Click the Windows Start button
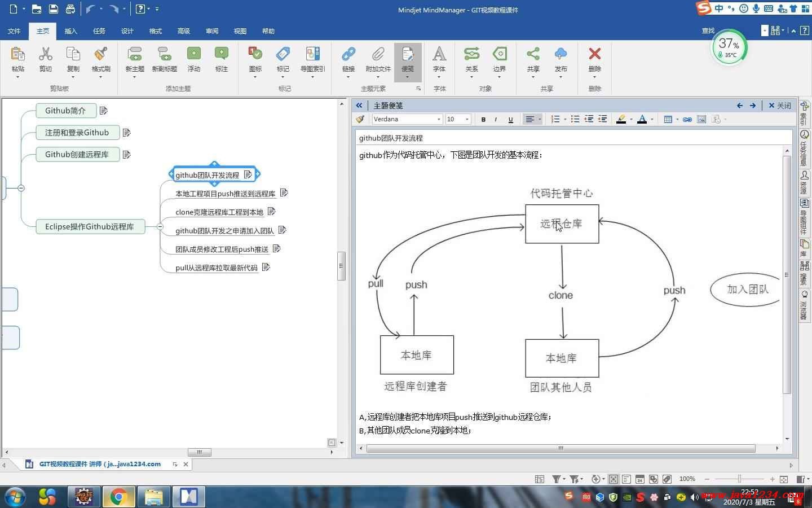Screen dimensions: 812x508 [x=15, y=497]
